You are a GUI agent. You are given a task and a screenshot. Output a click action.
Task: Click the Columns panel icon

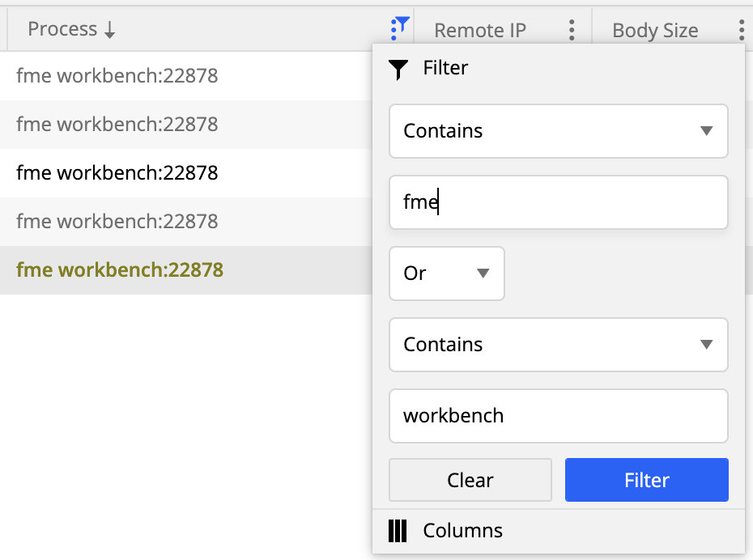(x=398, y=531)
